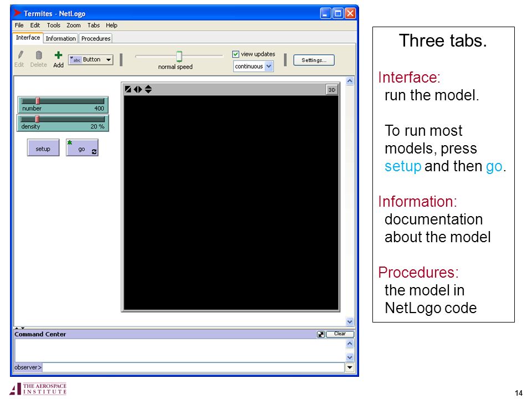Open the File menu

pyautogui.click(x=19, y=25)
